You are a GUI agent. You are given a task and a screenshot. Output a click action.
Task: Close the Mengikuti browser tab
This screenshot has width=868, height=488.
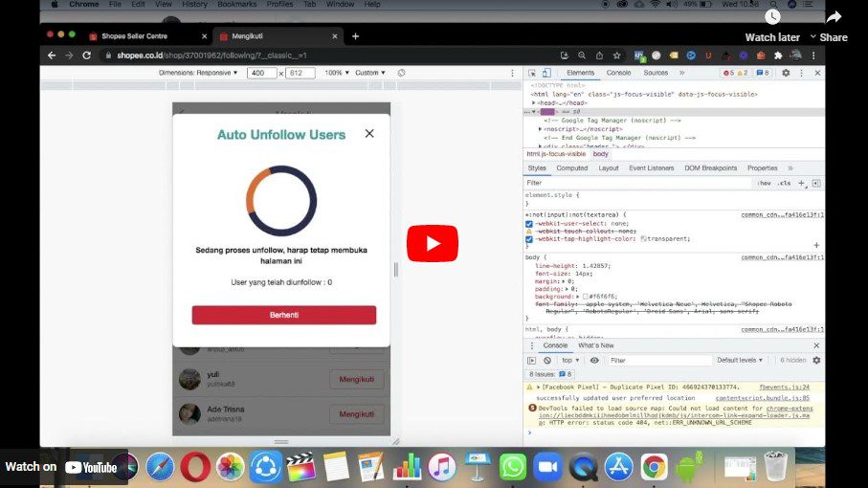tap(334, 36)
